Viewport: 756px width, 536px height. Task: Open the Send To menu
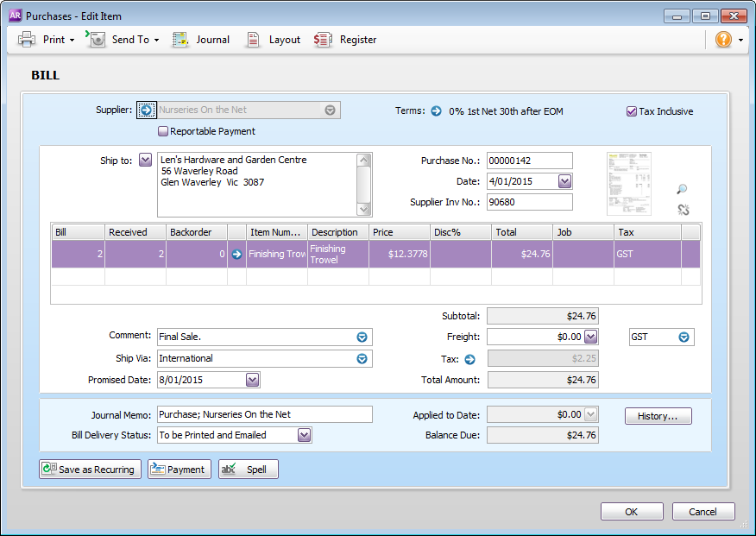click(123, 40)
